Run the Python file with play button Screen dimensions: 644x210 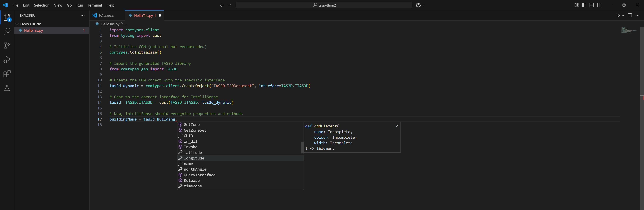(618, 15)
